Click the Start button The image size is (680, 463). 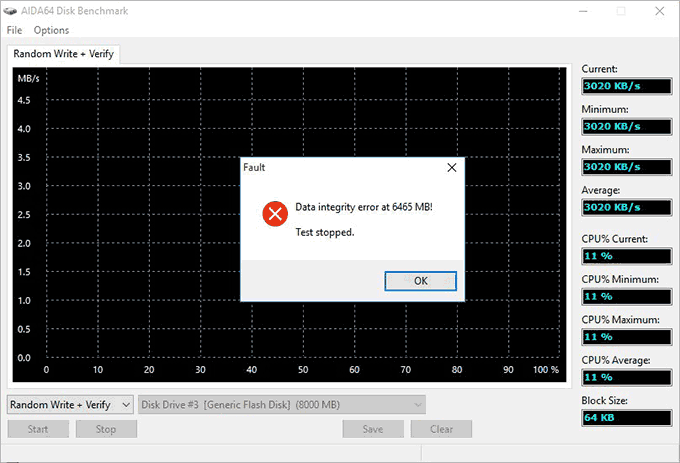click(38, 429)
